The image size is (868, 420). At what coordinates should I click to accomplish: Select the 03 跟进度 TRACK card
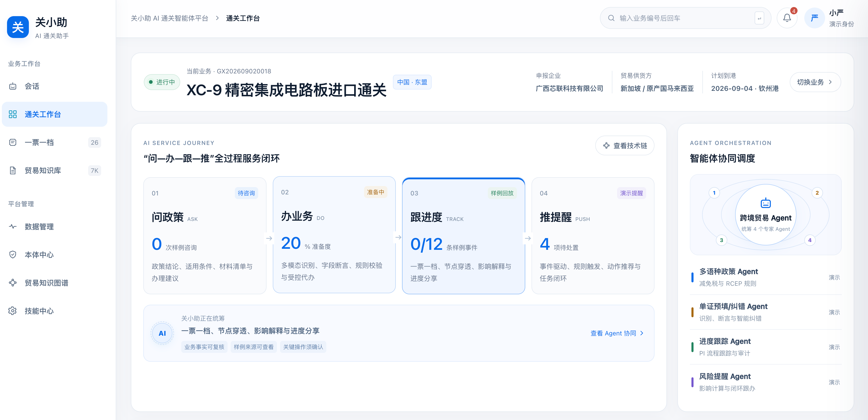pos(464,236)
